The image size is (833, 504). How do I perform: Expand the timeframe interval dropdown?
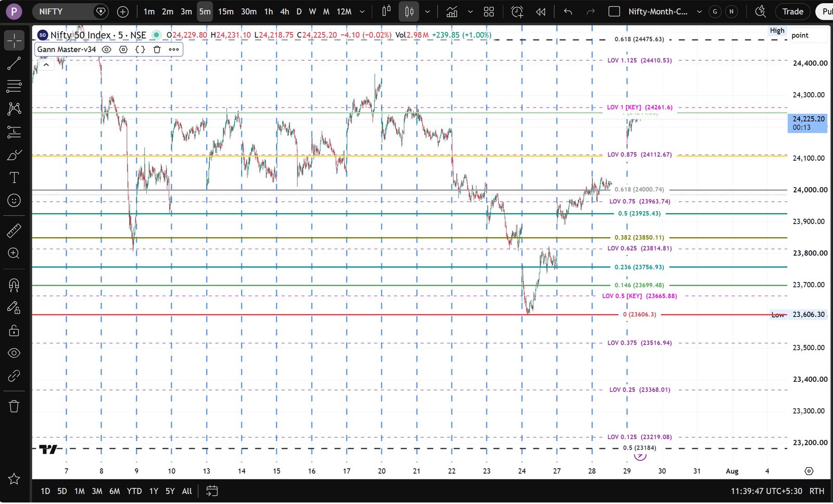pyautogui.click(x=362, y=11)
